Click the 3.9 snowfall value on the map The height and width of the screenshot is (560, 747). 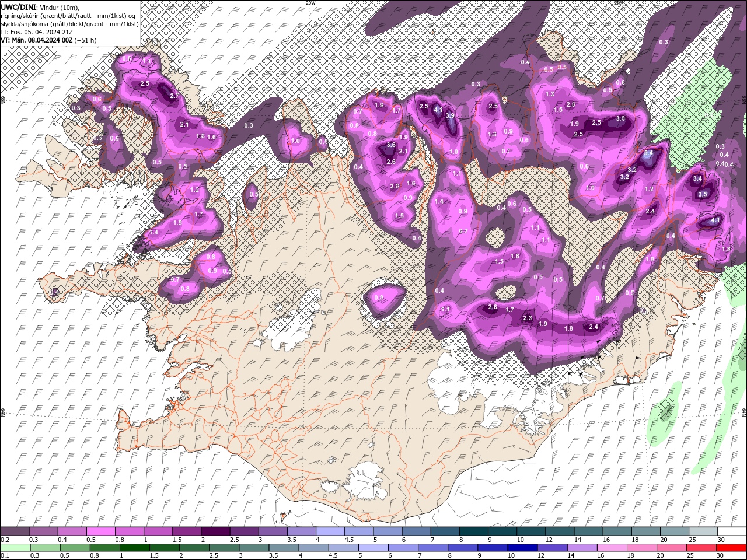click(x=450, y=116)
